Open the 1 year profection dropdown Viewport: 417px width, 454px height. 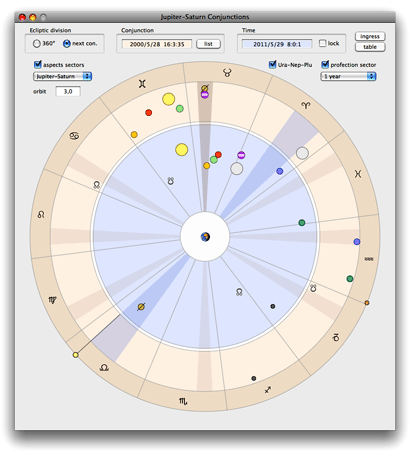click(348, 76)
